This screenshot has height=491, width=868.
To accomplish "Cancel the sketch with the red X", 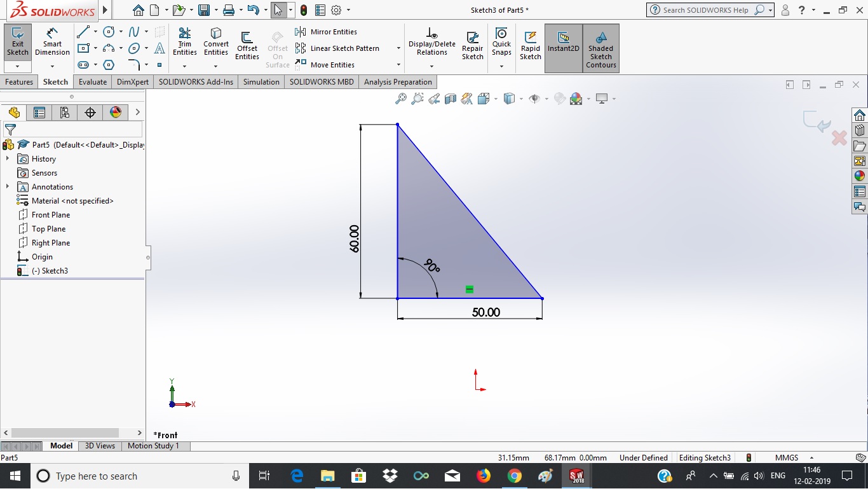I will tap(839, 138).
